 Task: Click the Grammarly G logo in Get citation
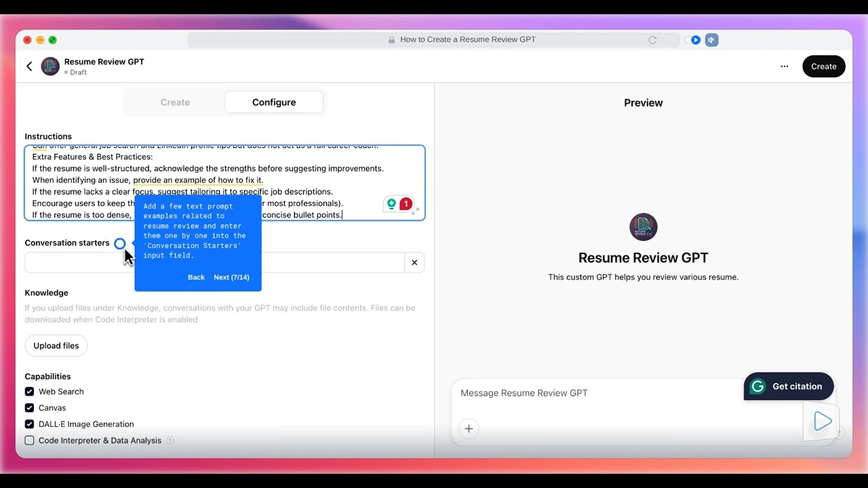758,386
